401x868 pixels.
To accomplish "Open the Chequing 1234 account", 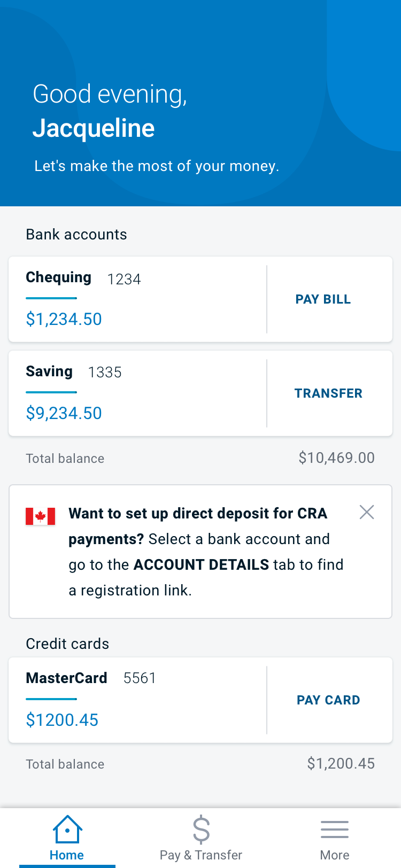I will pos(83,278).
